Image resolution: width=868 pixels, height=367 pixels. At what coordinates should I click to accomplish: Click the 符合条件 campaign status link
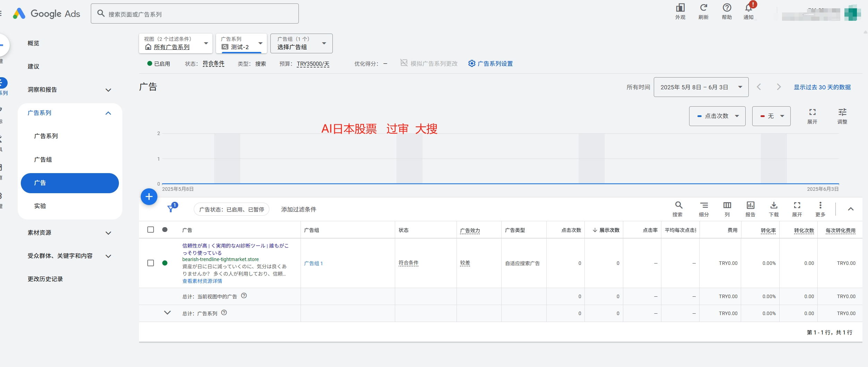[214, 64]
